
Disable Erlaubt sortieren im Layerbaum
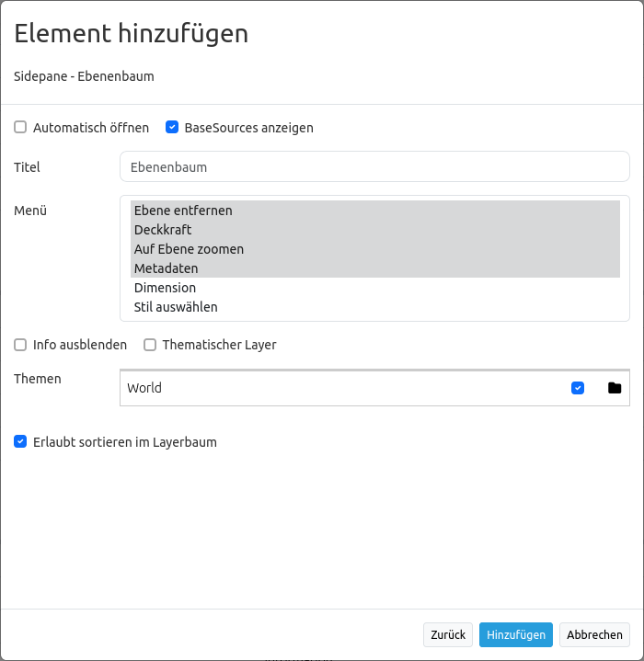20,442
